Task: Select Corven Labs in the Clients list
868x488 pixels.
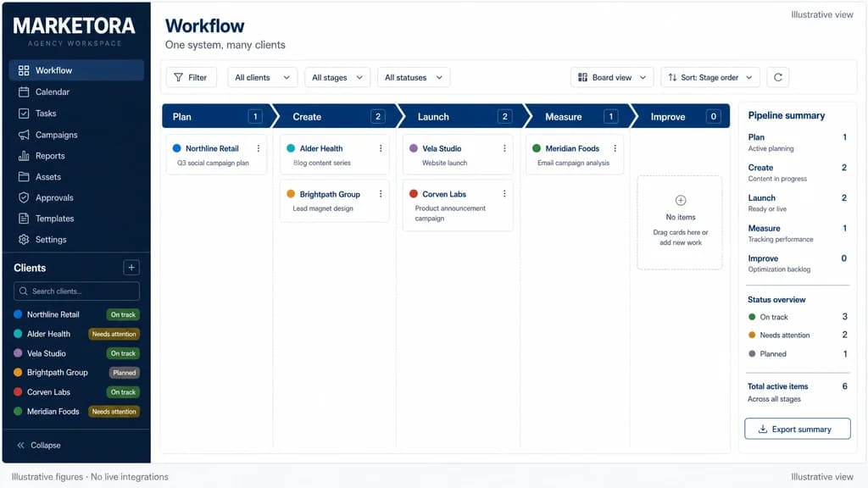Action: (x=76, y=391)
